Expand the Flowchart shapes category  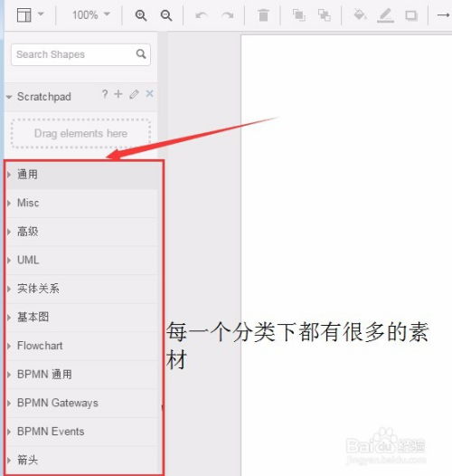[82, 346]
